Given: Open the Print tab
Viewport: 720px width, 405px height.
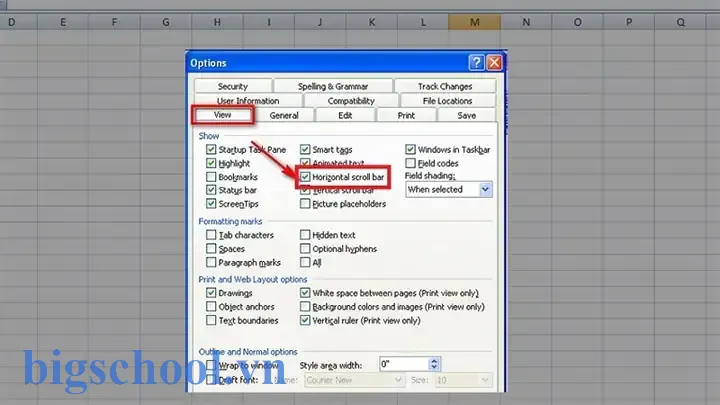Looking at the screenshot, I should (x=406, y=115).
